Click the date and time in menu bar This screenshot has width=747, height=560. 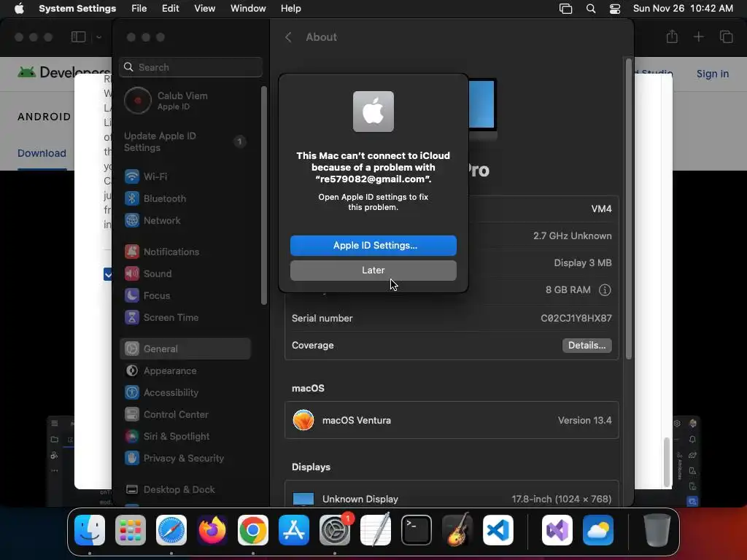pos(683,9)
